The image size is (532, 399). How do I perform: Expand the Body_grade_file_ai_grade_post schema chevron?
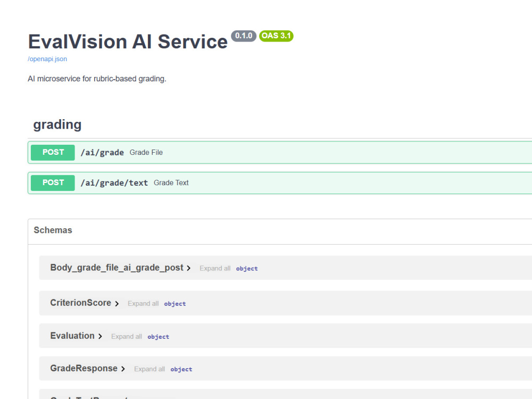pos(189,268)
